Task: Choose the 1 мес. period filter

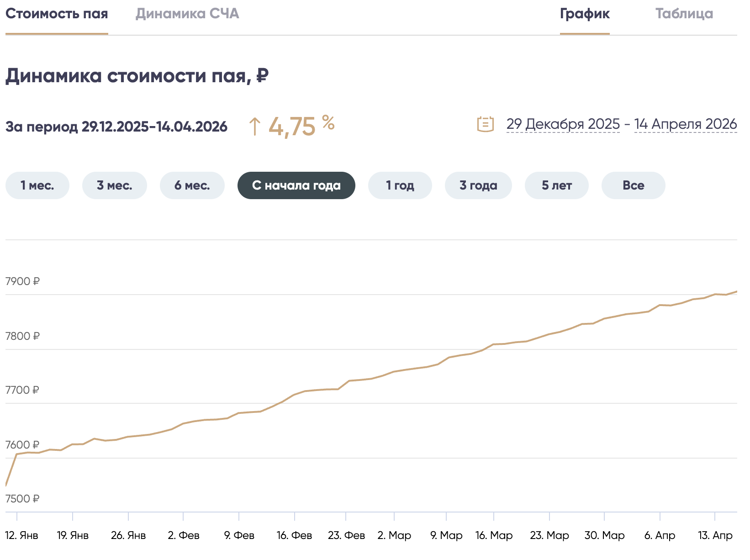Action: tap(37, 185)
